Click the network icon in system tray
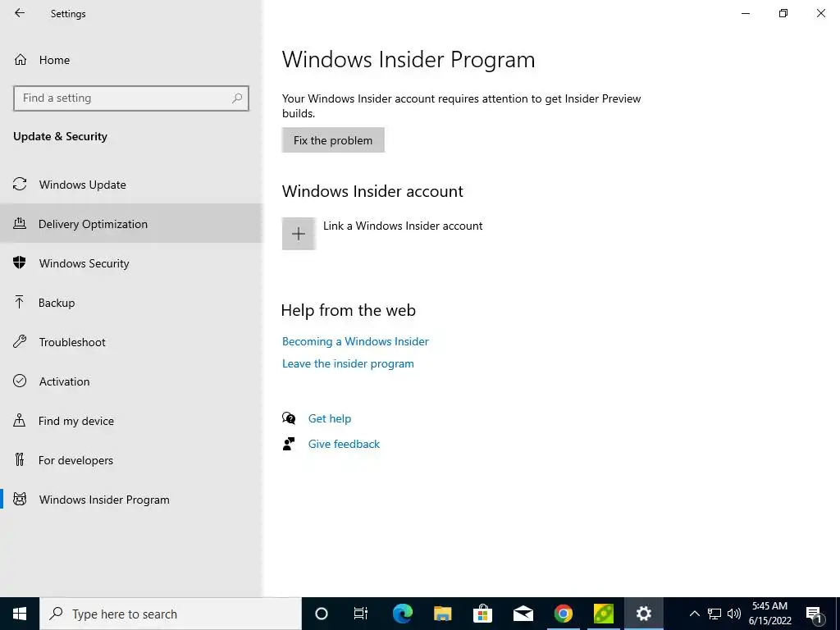The height and width of the screenshot is (630, 840). point(714,614)
